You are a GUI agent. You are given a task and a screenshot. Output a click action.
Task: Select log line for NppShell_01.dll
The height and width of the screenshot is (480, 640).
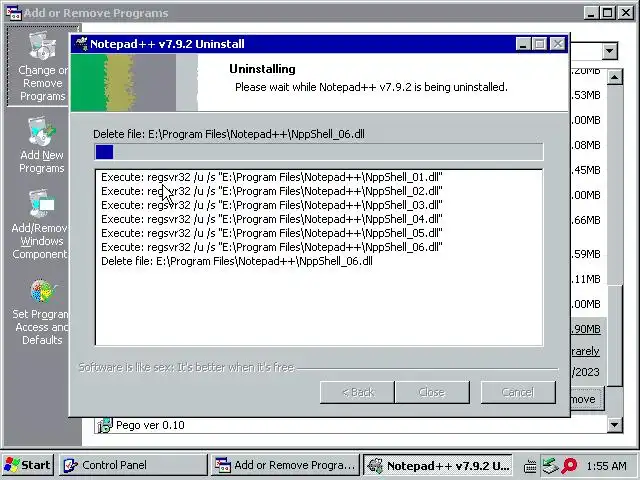coord(272,177)
